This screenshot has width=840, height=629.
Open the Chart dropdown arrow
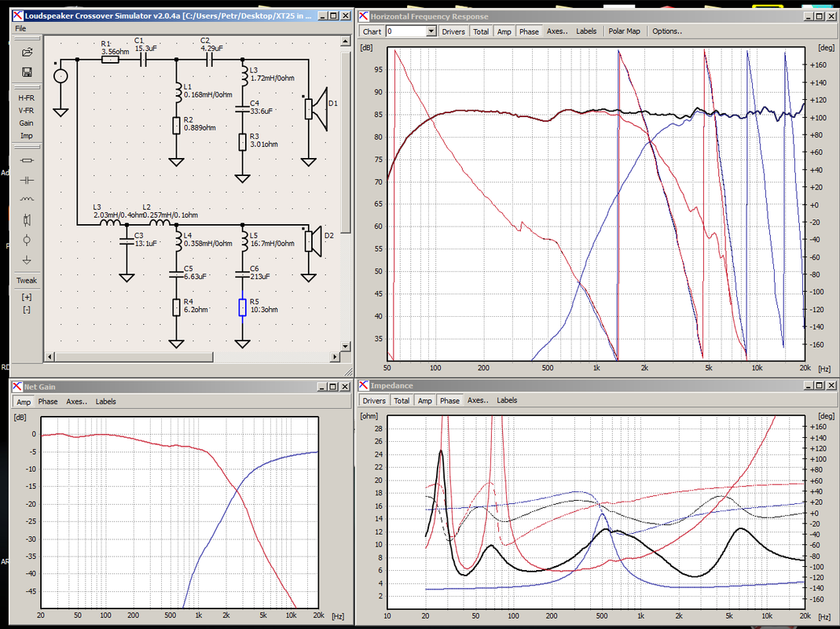point(431,31)
